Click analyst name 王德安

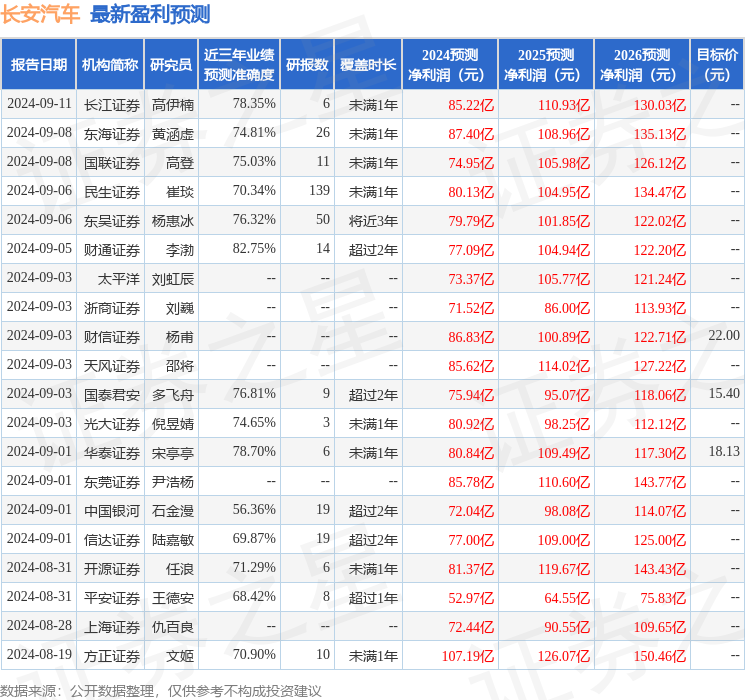173,597
